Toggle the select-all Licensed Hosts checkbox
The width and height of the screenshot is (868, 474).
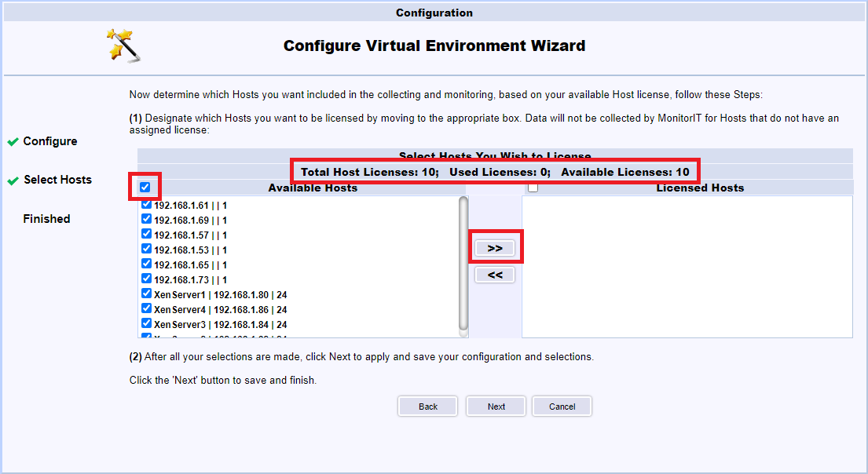click(x=533, y=188)
